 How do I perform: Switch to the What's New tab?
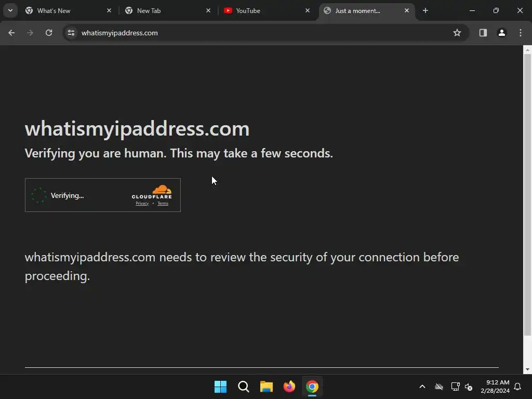[68, 10]
